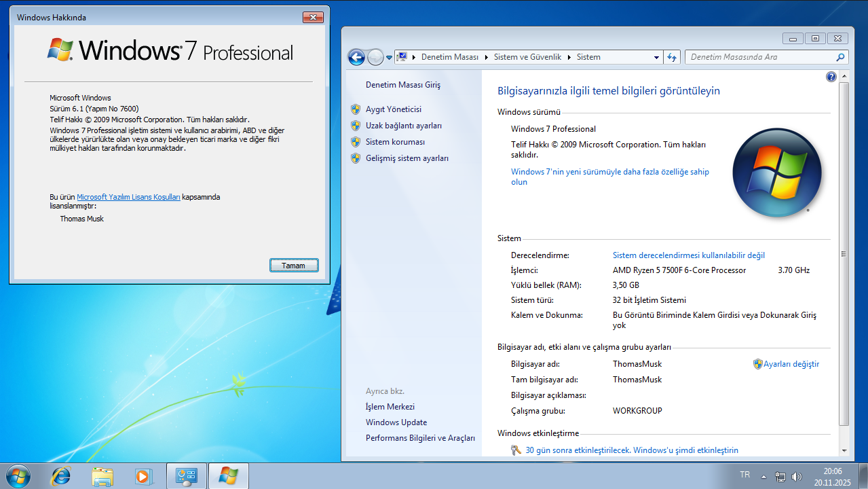Click System window scrollbar up arrow
868x489 pixels.
tap(844, 77)
